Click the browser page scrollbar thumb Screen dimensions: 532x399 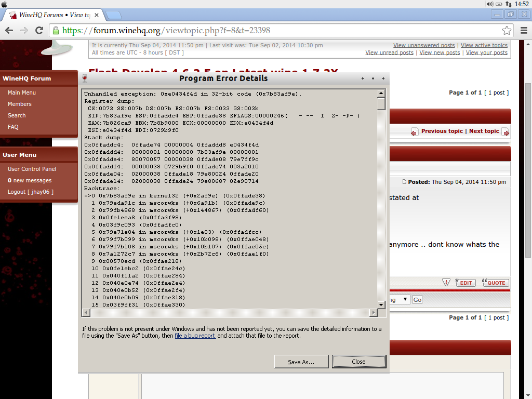pyautogui.click(x=528, y=170)
